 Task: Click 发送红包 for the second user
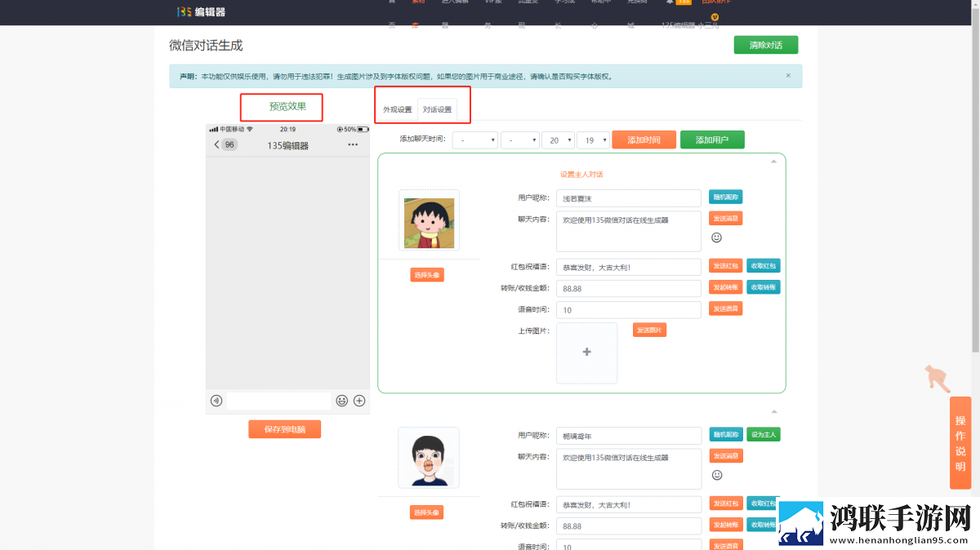(725, 503)
